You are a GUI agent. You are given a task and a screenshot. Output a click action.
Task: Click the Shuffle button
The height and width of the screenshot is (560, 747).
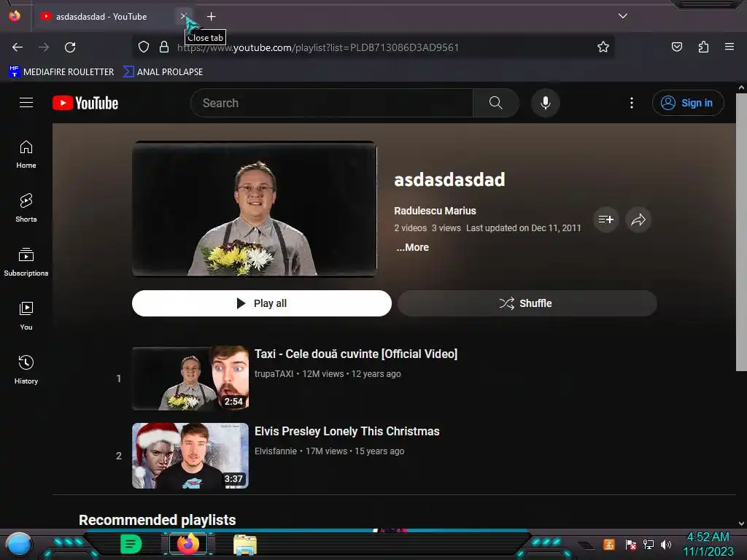[x=527, y=303]
